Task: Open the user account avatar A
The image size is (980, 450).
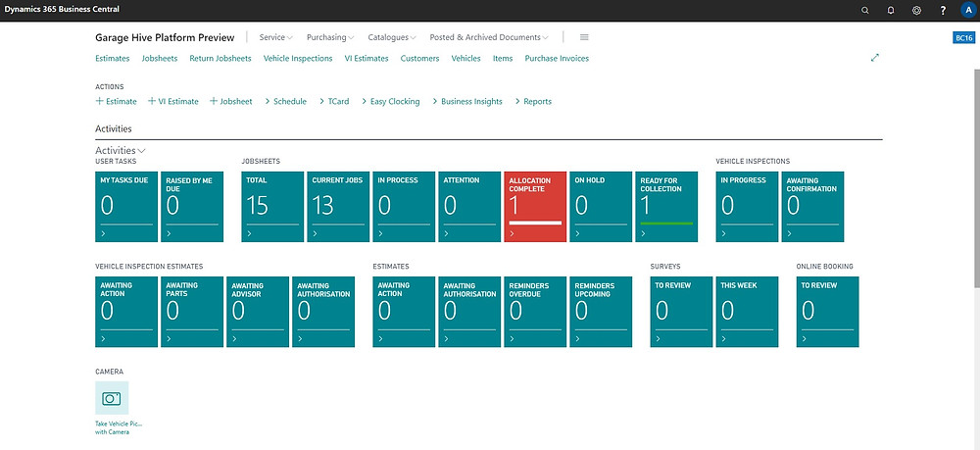Action: point(967,10)
